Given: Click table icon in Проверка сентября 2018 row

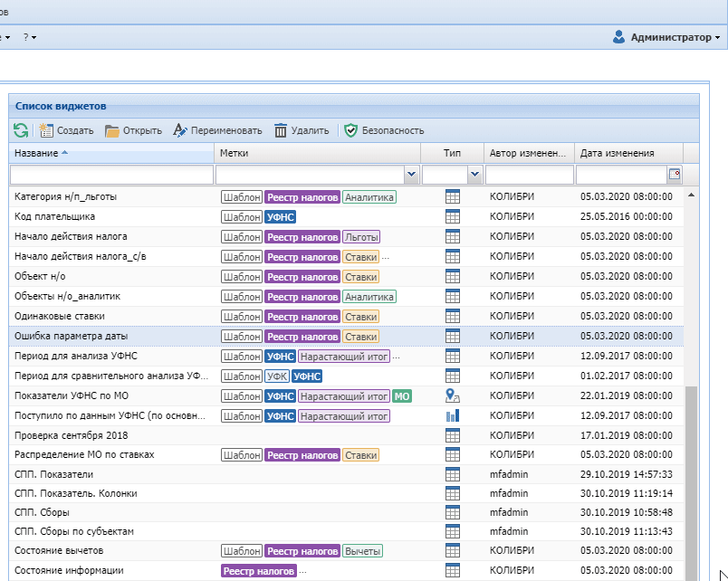Looking at the screenshot, I should pos(452,436).
